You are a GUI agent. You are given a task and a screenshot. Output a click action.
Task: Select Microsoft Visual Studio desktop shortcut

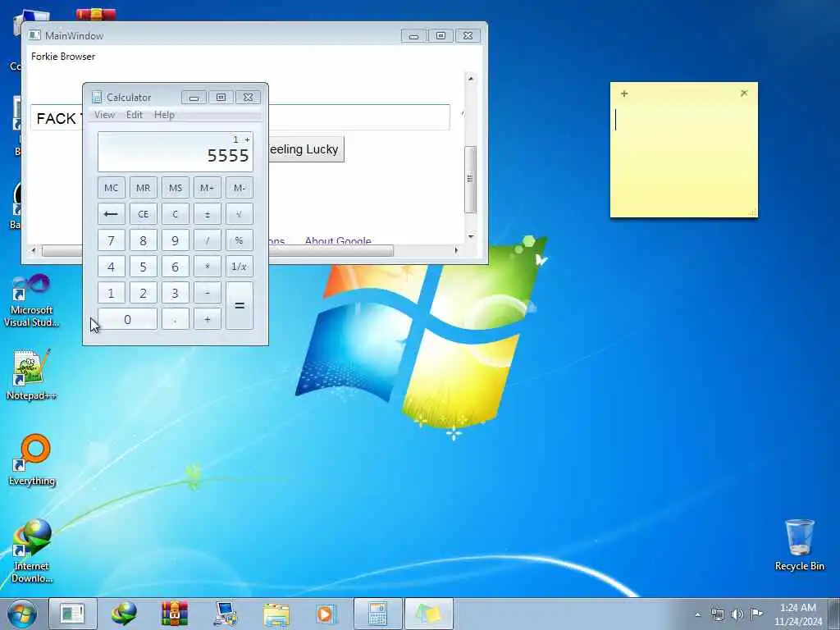tap(31, 300)
